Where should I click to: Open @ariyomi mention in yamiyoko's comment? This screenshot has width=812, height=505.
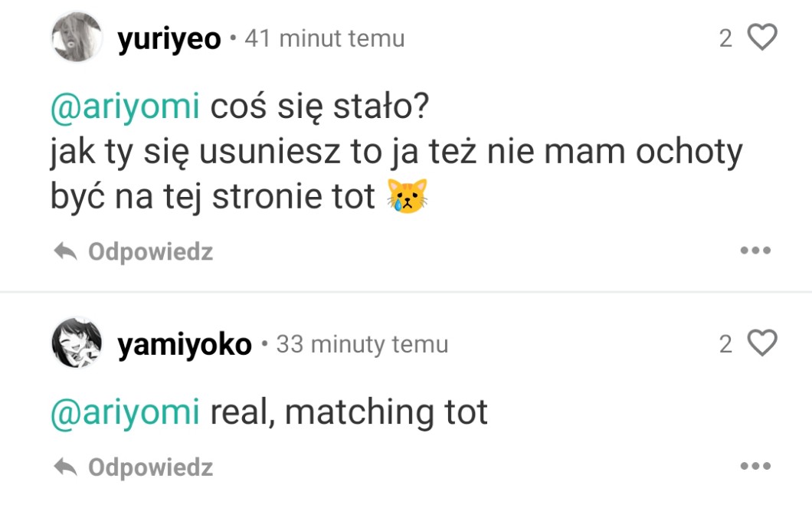[125, 412]
